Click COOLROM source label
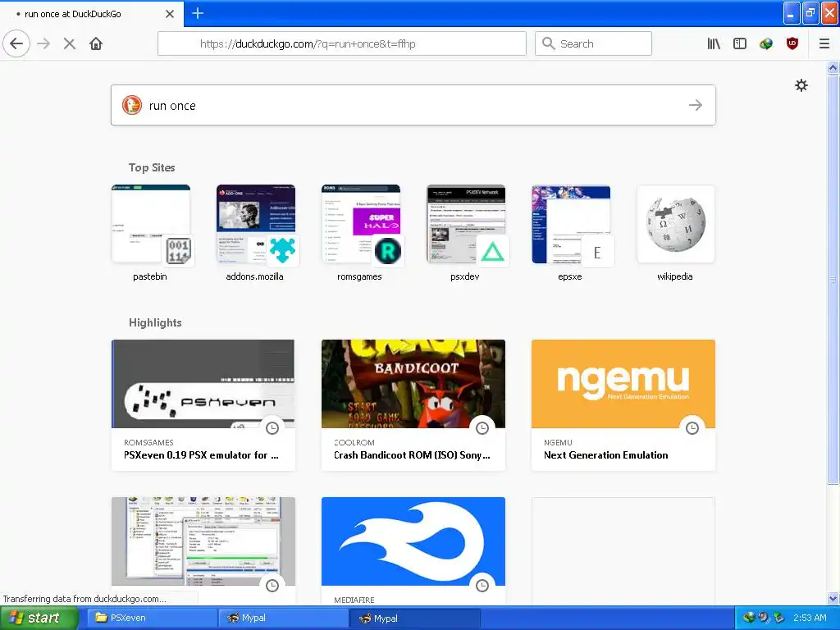 click(354, 442)
